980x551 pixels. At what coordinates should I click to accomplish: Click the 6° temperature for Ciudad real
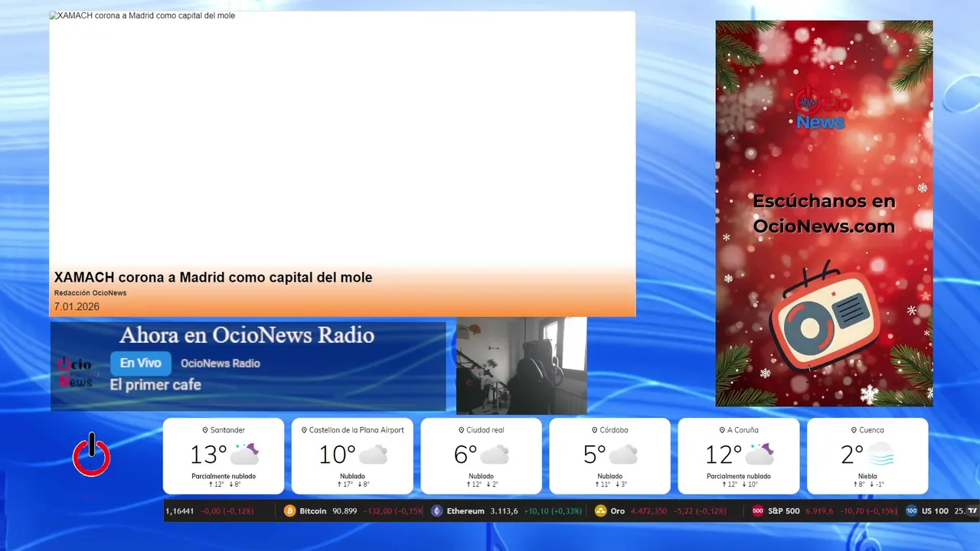[x=465, y=455]
